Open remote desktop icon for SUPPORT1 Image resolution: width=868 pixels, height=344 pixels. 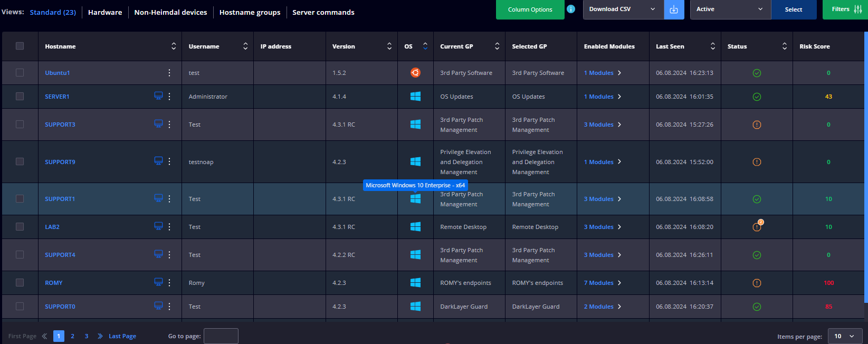pos(158,198)
